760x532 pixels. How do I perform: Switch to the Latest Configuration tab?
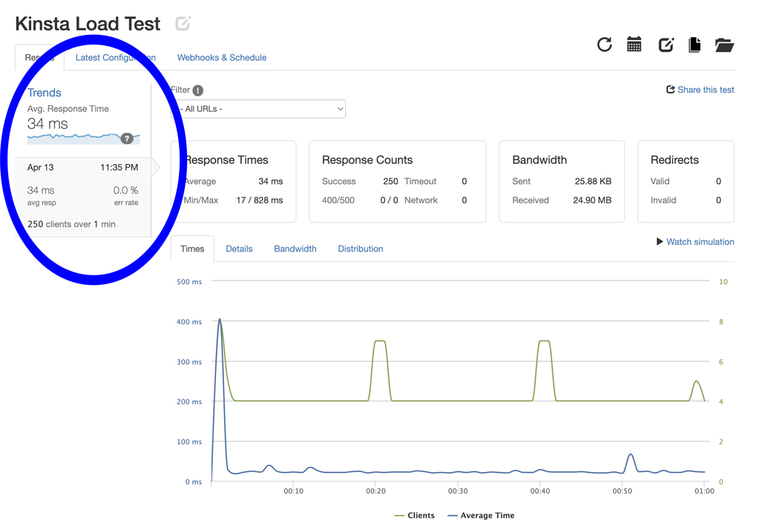pyautogui.click(x=115, y=58)
